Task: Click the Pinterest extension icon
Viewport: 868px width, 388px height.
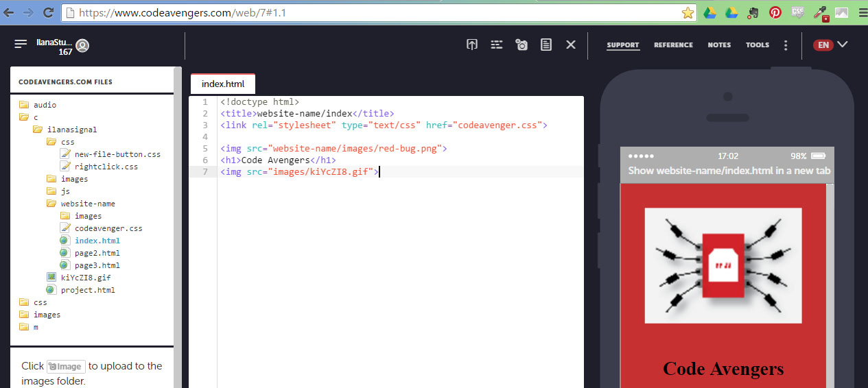Action: point(775,12)
